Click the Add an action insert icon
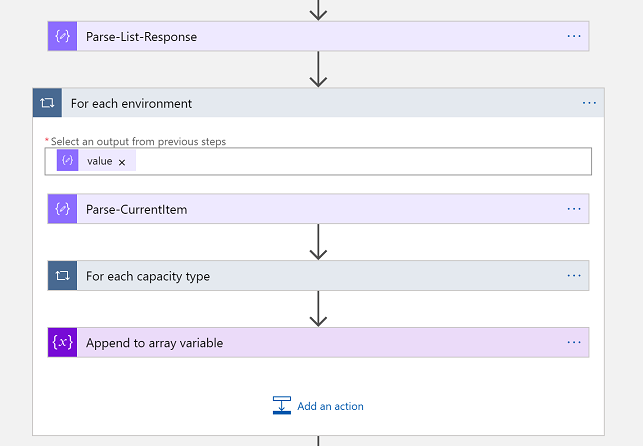The height and width of the screenshot is (446, 643). point(282,406)
